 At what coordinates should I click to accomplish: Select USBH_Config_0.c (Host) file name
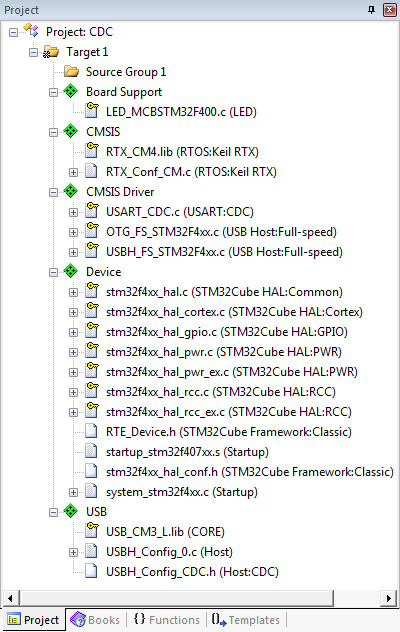(169, 552)
